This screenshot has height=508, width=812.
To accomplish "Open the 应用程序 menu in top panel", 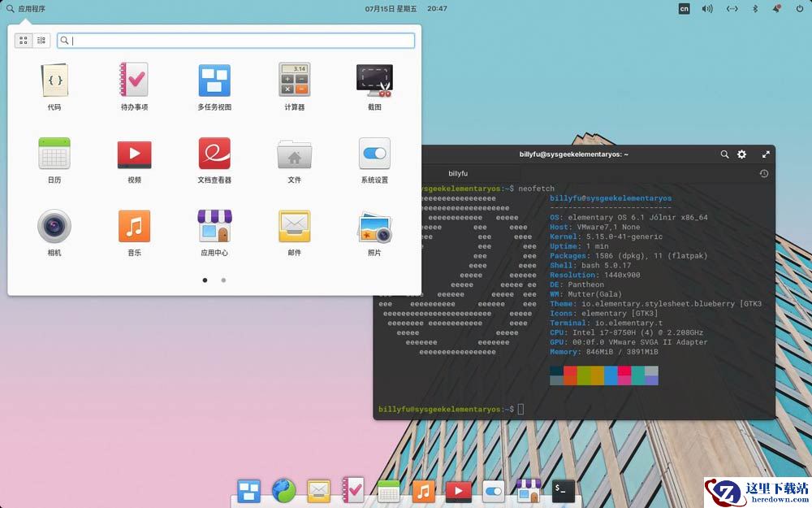I will tap(26, 9).
